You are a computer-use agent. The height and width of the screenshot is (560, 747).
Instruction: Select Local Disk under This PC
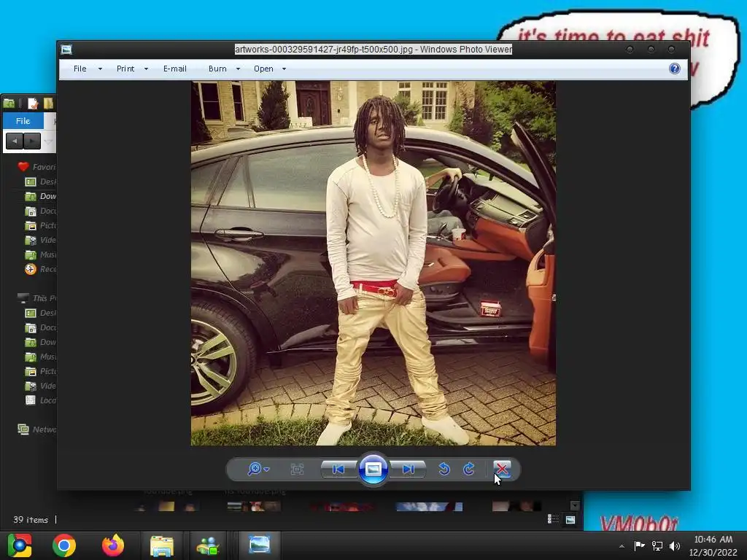(41, 400)
